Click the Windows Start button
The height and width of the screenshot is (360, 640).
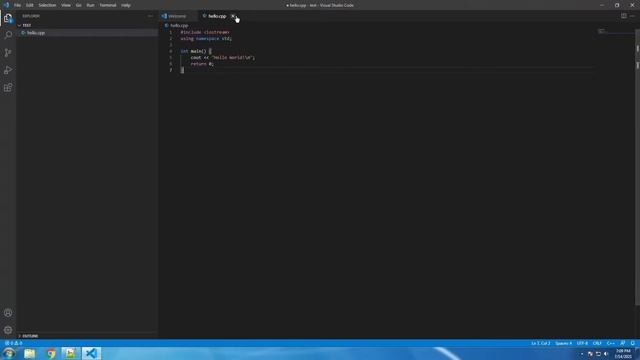[x=9, y=353]
